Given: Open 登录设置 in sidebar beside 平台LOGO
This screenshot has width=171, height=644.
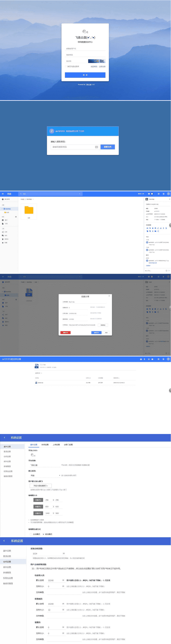Looking at the screenshot, I should (x=7, y=452).
